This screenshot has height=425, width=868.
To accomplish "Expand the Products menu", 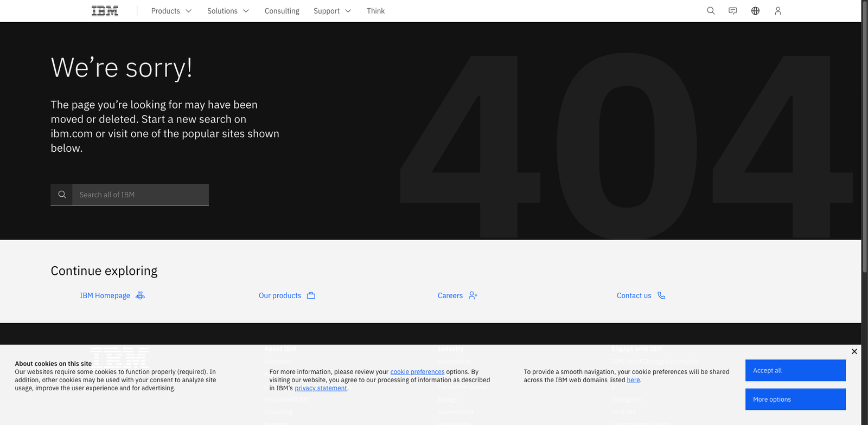I will pos(171,11).
